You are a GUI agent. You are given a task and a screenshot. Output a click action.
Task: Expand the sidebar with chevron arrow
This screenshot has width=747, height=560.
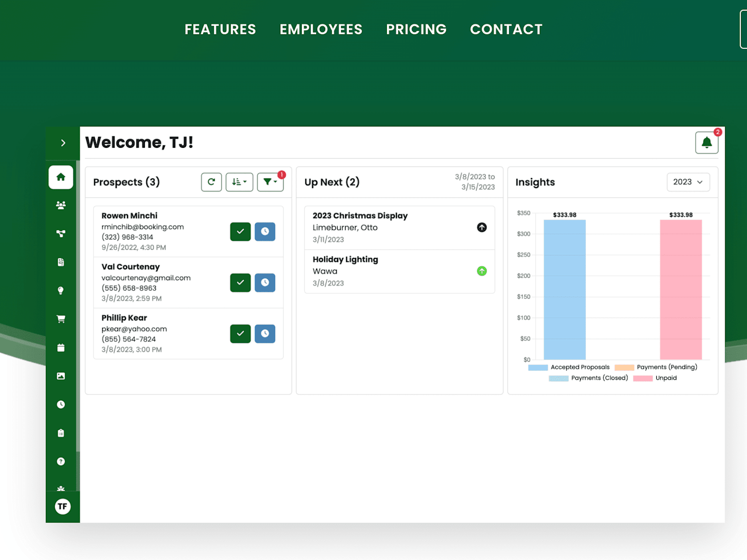pyautogui.click(x=63, y=143)
